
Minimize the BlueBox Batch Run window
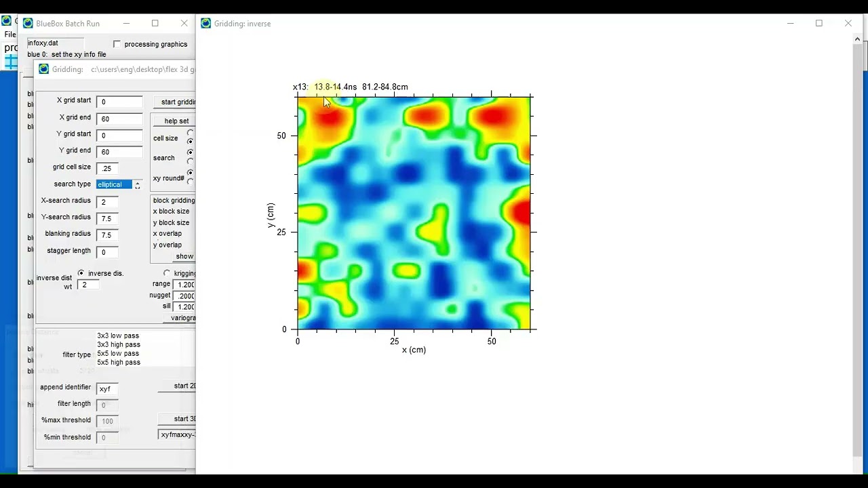[x=126, y=23]
